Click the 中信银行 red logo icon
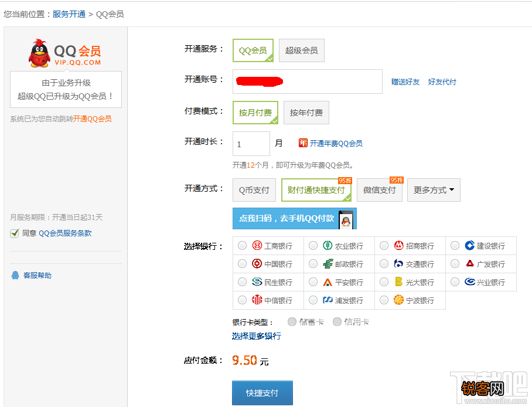 [x=257, y=300]
